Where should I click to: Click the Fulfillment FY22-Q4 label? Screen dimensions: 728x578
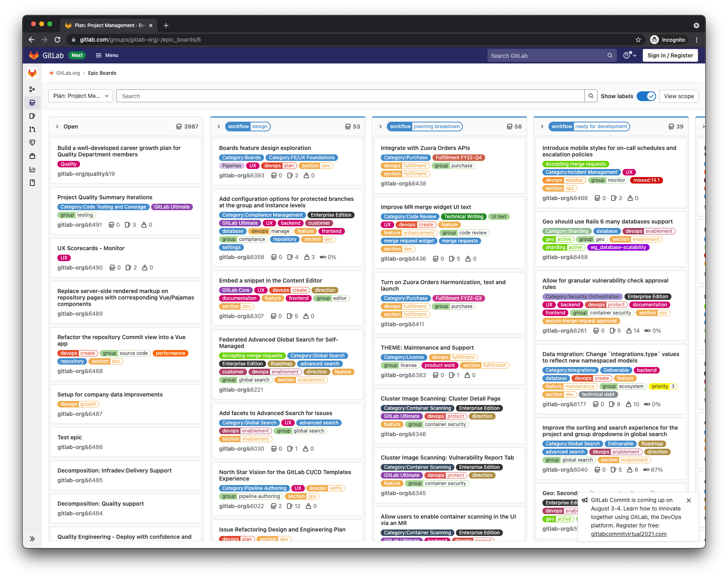(x=459, y=158)
